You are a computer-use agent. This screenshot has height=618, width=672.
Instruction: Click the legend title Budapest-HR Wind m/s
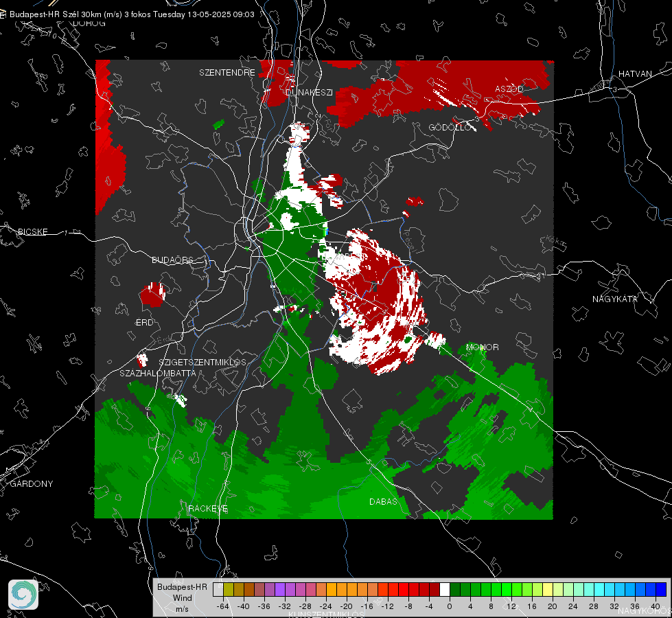coord(182,597)
